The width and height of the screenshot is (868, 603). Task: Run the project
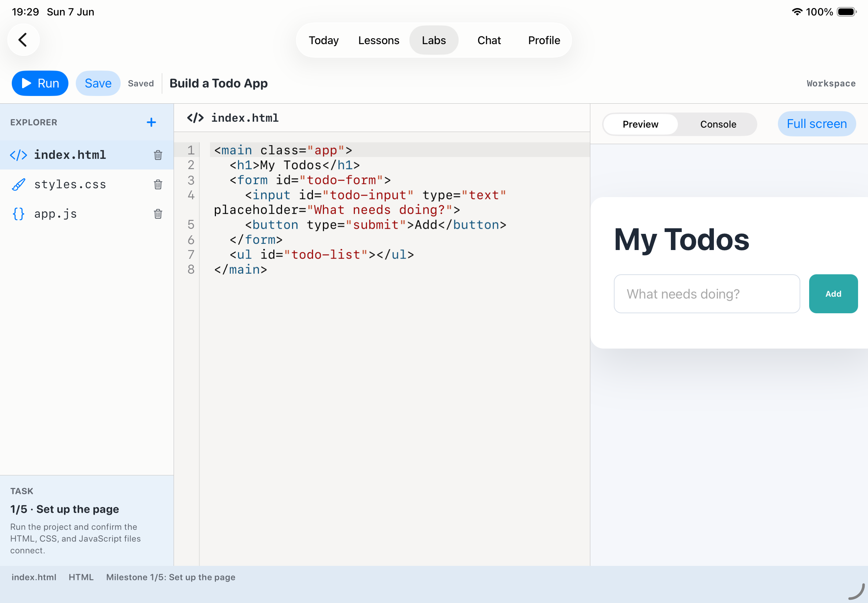pos(40,83)
